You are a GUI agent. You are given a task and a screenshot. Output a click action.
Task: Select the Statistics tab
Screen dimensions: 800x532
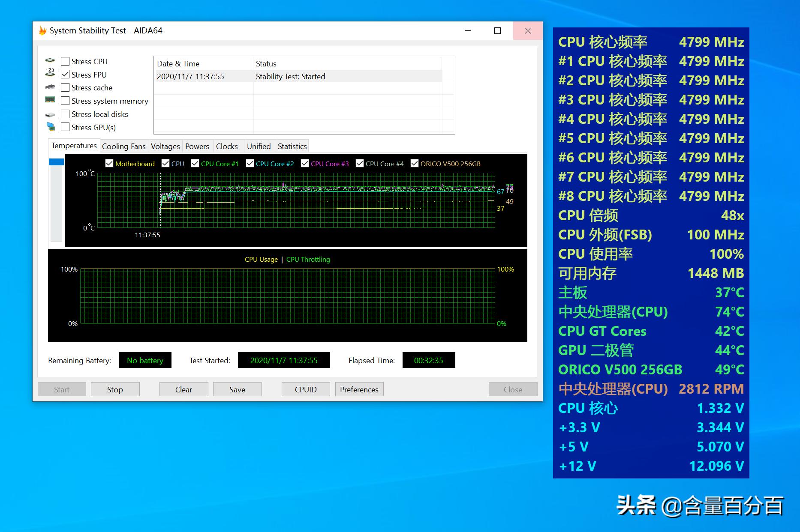[x=292, y=146]
